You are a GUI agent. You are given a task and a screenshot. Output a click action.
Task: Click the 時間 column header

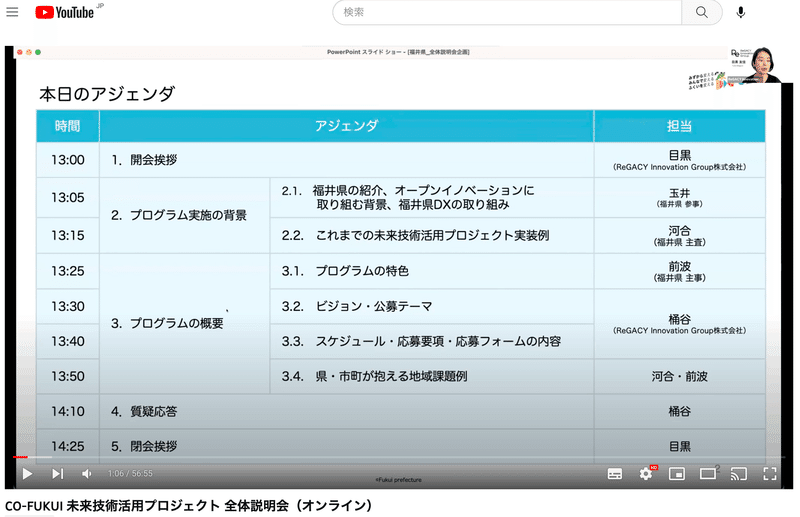pyautogui.click(x=68, y=126)
